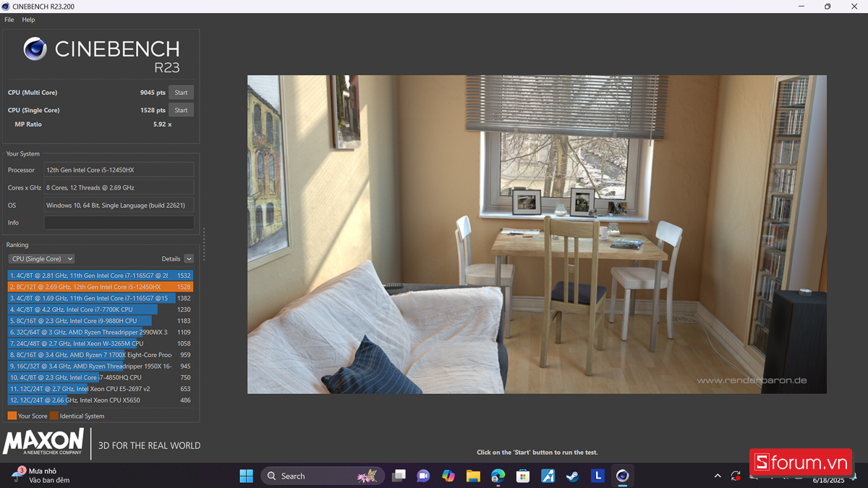Click the Details label in Ranking
This screenshot has width=868, height=488.
click(171, 258)
